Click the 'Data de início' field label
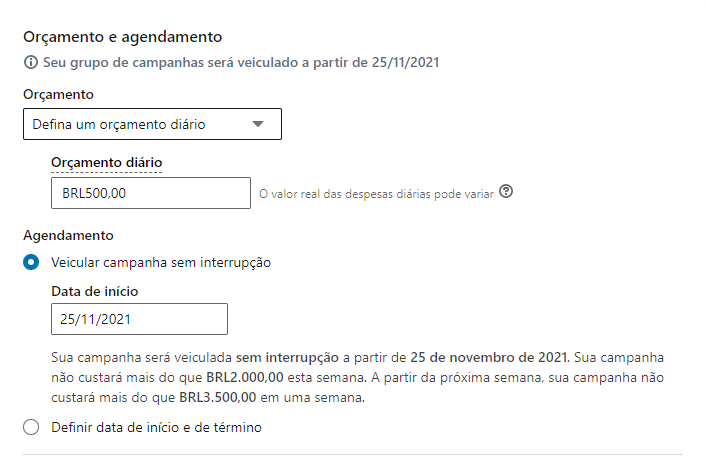The image size is (706, 476). (94, 291)
